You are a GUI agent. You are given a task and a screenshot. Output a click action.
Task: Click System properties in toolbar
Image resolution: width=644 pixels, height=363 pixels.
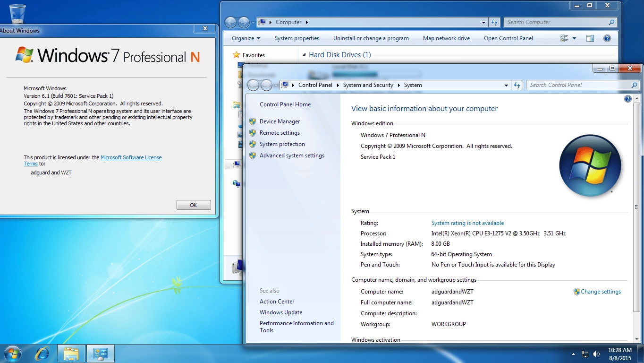click(297, 38)
